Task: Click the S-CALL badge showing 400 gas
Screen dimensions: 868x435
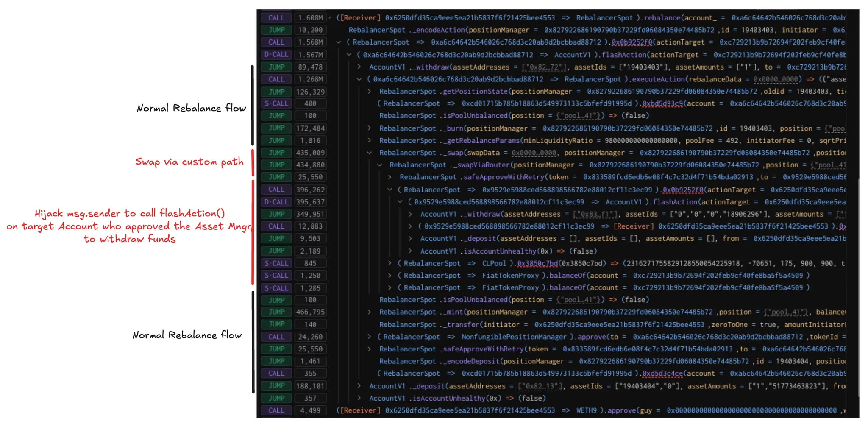Action: point(276,103)
